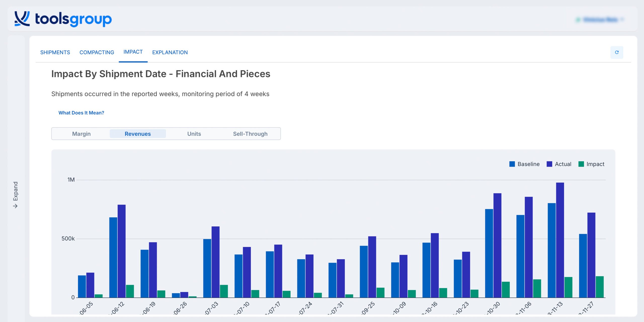This screenshot has width=644, height=322.
Task: Click the 06-05 x-axis date label
Action: tap(86, 308)
